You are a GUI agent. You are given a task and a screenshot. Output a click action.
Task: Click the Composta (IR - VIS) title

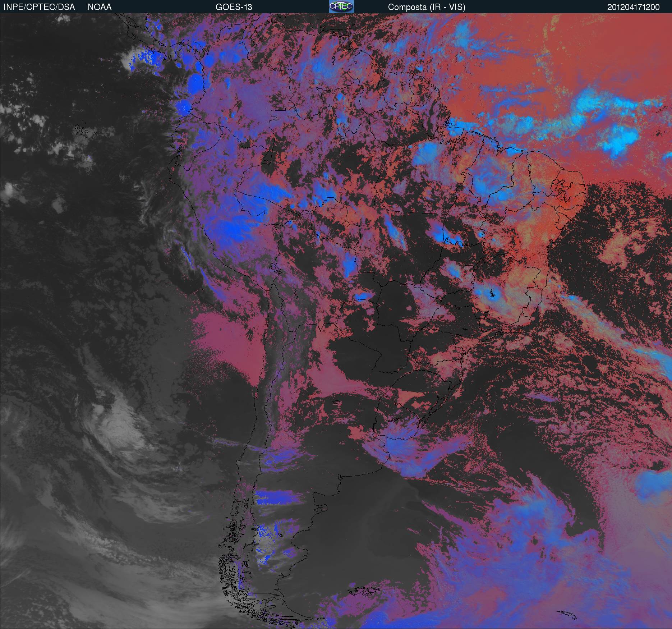(x=427, y=7)
